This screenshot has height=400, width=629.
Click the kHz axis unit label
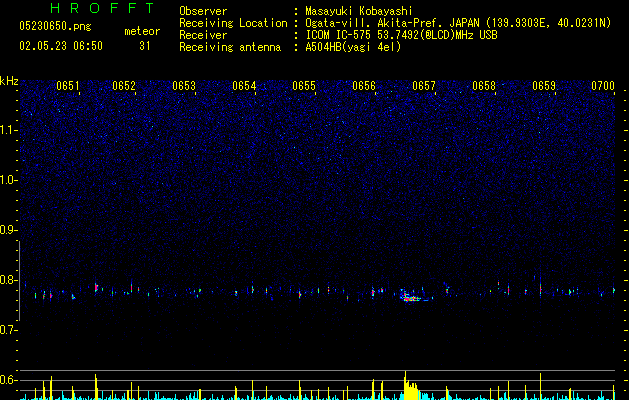tap(9, 81)
